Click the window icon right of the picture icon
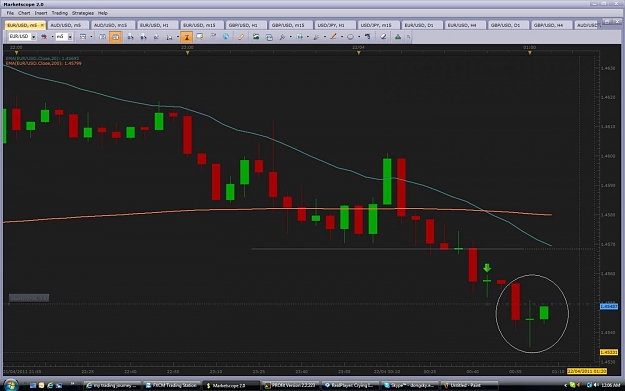625x391 pixels. pyautogui.click(x=269, y=37)
